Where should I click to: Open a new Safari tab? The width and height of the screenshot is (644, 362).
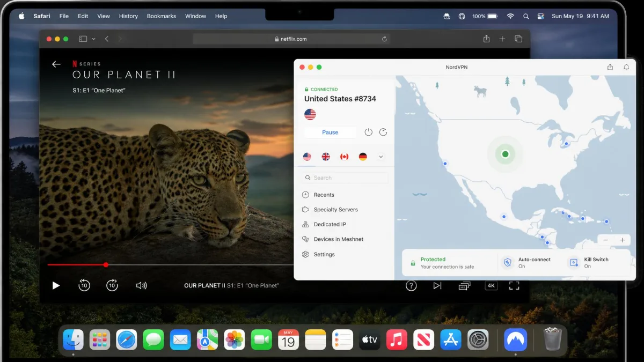coord(502,39)
